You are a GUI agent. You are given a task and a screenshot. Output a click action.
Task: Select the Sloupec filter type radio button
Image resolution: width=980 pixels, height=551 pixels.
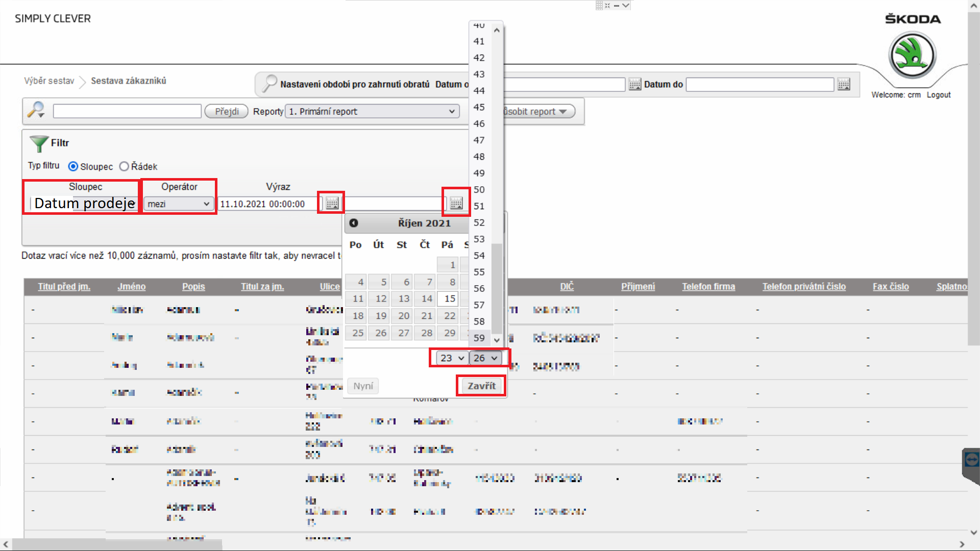tap(73, 166)
